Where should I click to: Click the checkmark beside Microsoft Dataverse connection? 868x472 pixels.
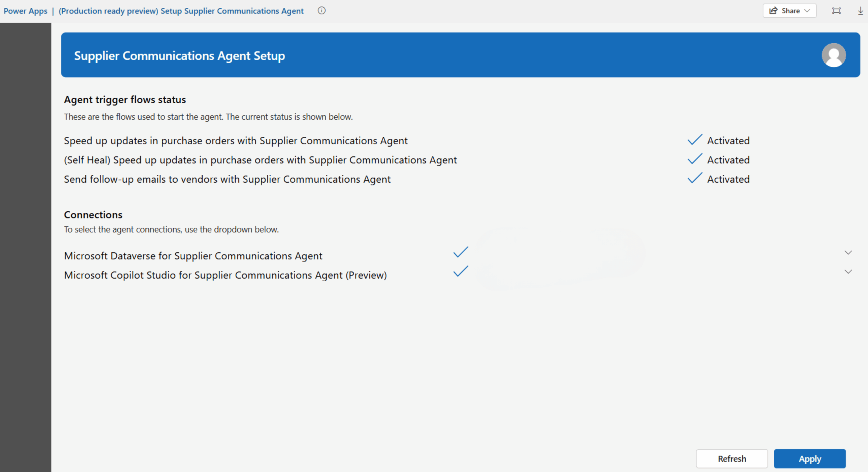click(x=460, y=252)
